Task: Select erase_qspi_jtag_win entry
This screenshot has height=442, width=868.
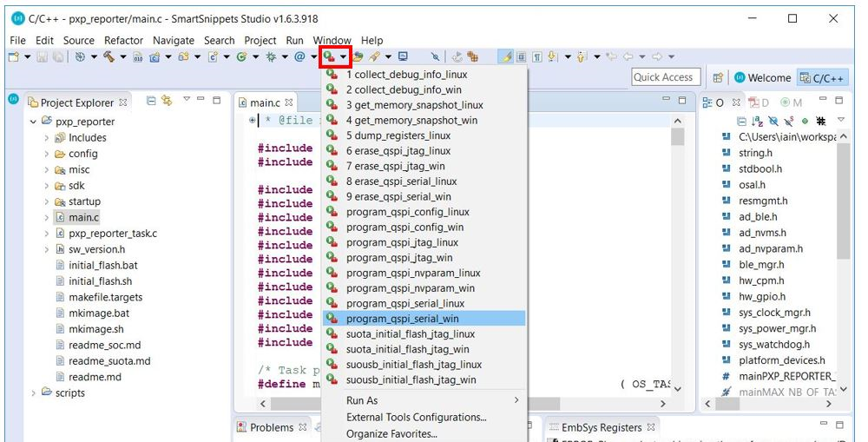Action: 424,166
